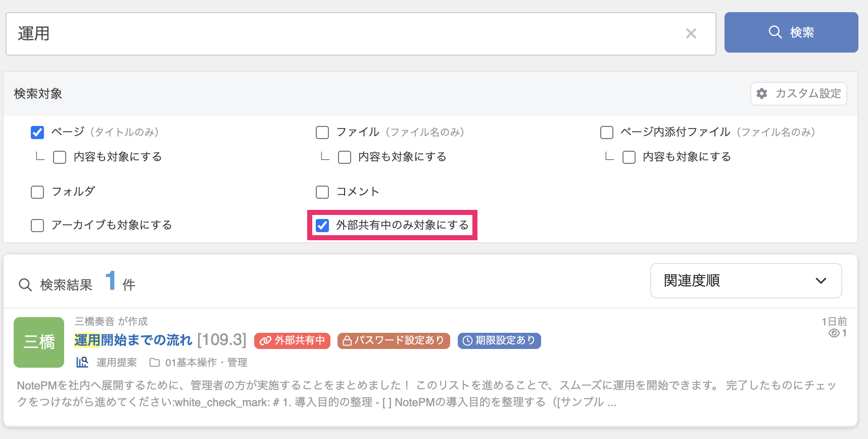The width and height of the screenshot is (868, 439).
Task: Click the パスワード設定あり lock badge
Action: (x=394, y=341)
